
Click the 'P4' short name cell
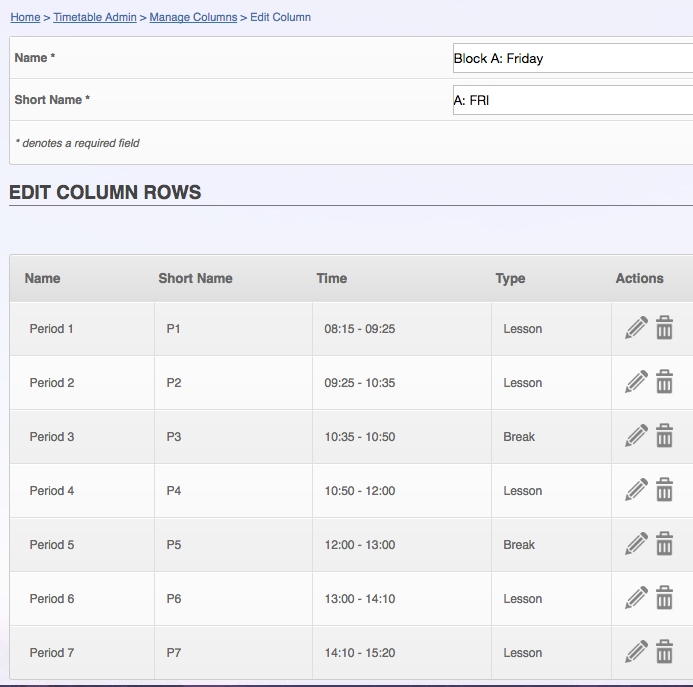coord(233,490)
